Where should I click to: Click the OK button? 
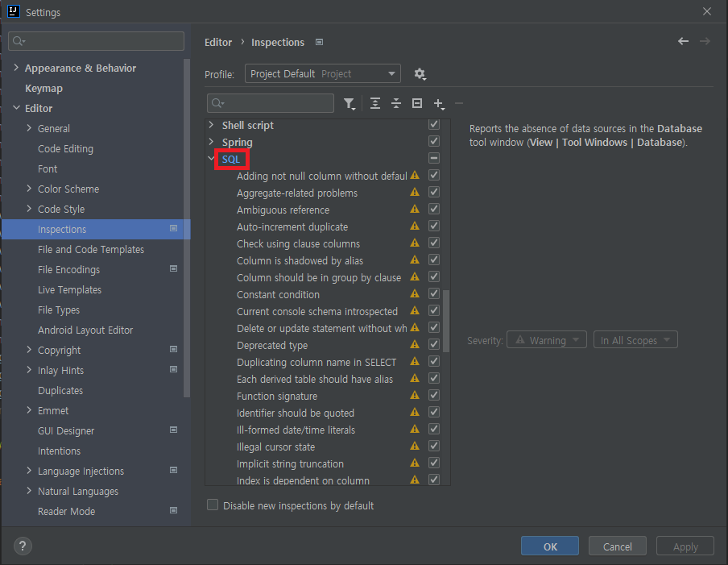coord(550,546)
